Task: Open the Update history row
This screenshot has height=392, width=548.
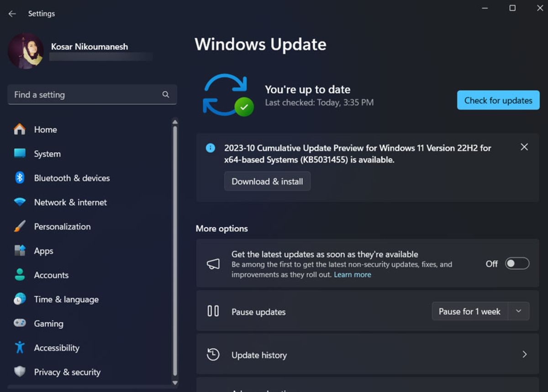Action: pyautogui.click(x=368, y=355)
